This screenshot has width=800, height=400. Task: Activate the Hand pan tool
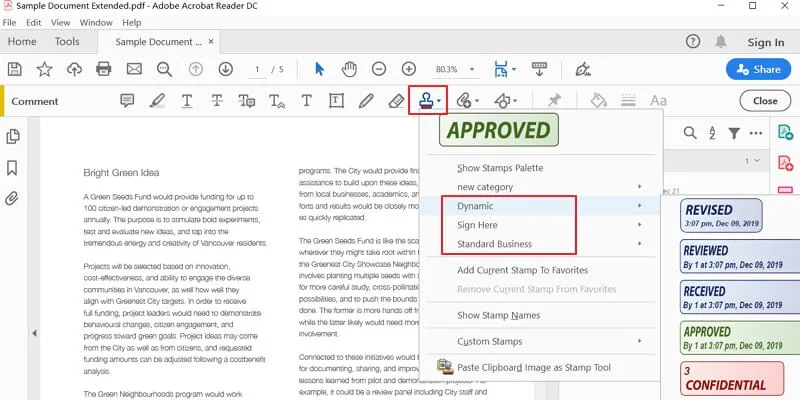click(349, 69)
